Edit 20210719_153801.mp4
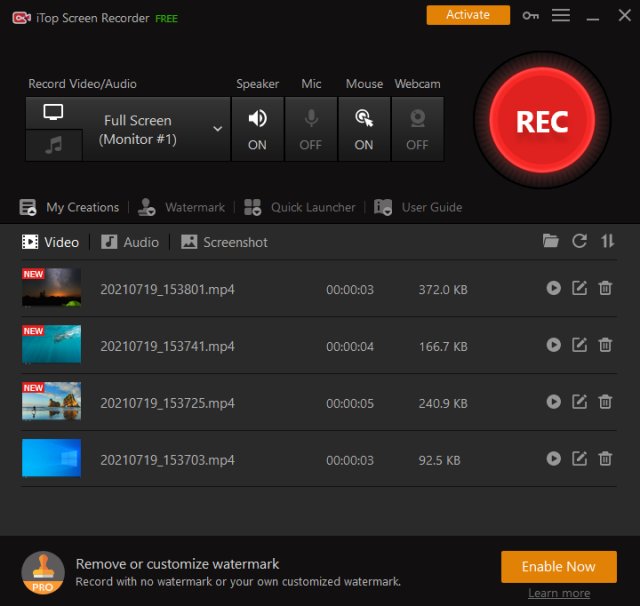The image size is (640, 606). click(579, 288)
